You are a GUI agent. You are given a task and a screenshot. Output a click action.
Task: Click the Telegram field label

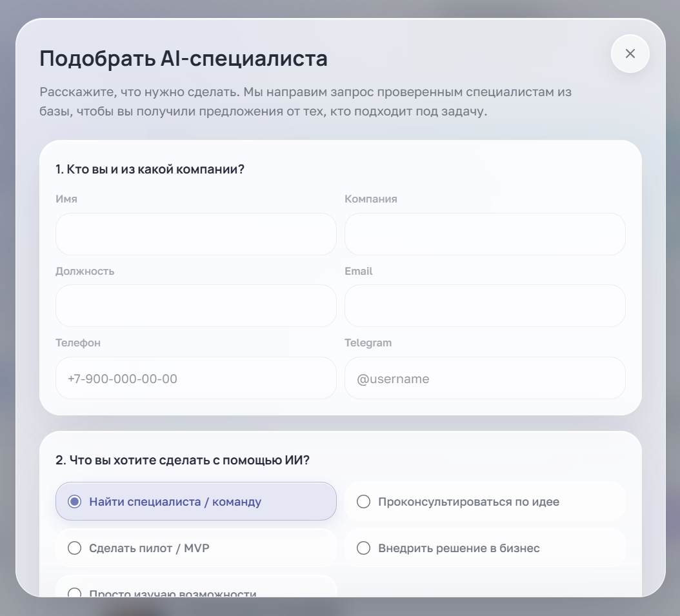(368, 343)
